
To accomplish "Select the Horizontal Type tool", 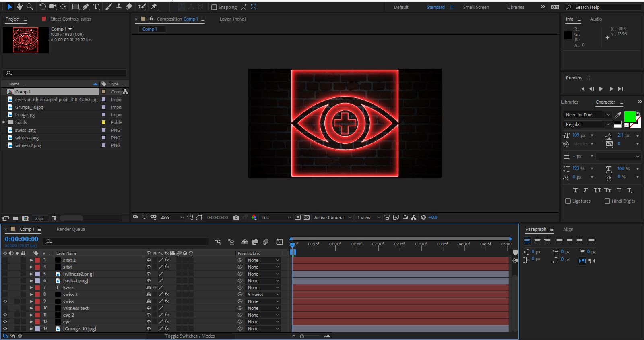I will click(96, 7).
